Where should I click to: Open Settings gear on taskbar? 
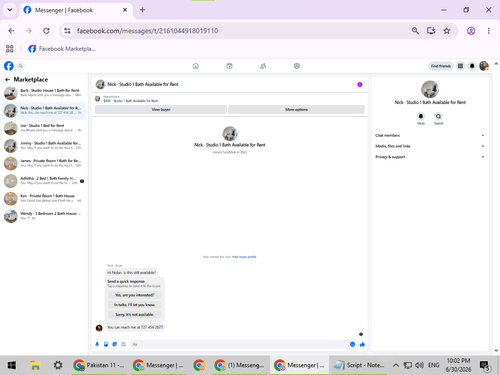pyautogui.click(x=58, y=365)
